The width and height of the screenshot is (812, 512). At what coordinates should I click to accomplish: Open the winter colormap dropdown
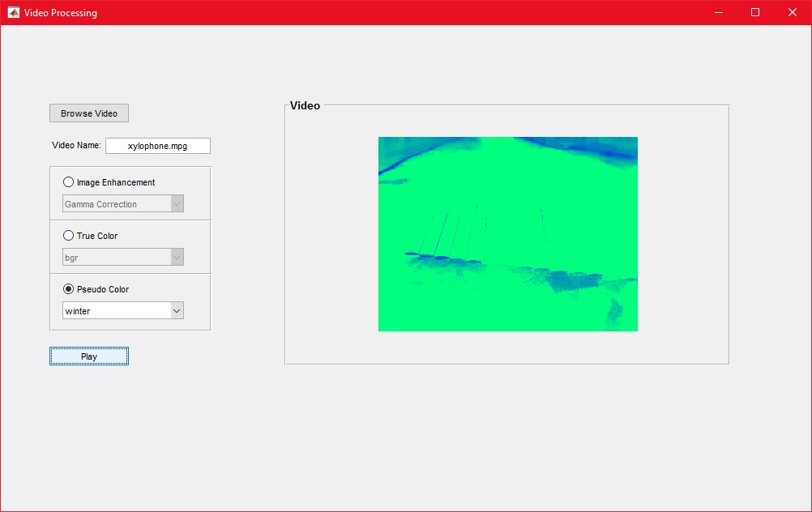[x=118, y=311]
